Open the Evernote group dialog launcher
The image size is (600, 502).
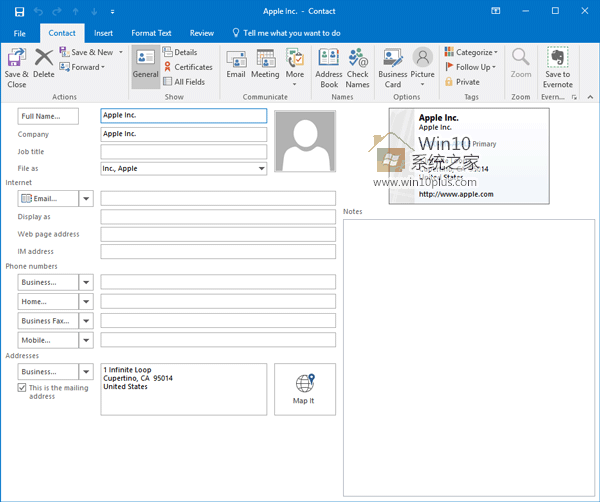(574, 97)
